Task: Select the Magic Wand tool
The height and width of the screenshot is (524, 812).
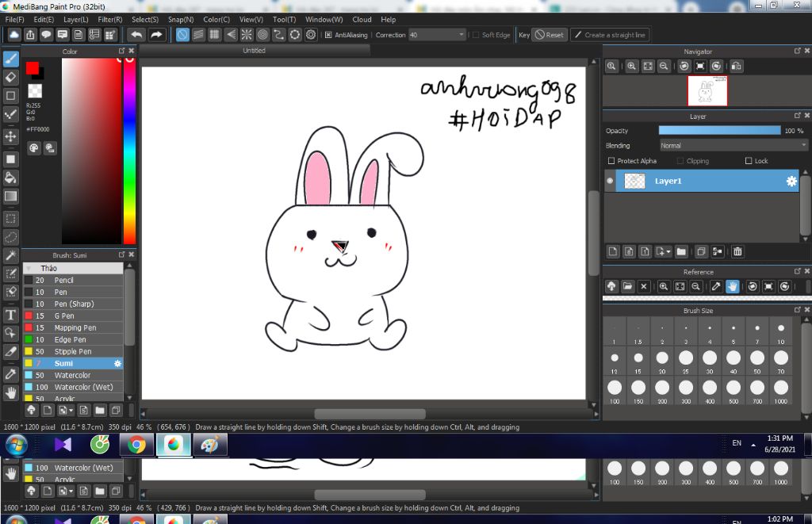Action: 11,256
